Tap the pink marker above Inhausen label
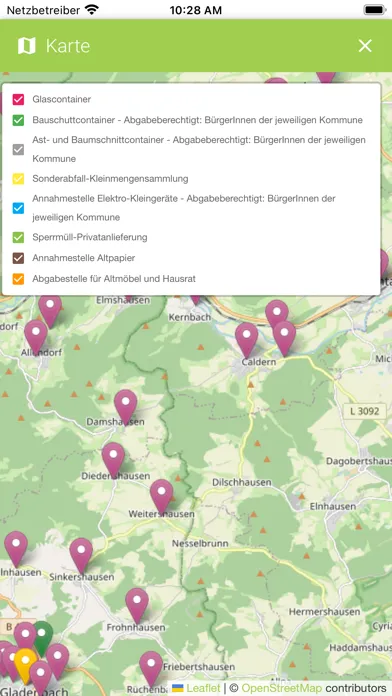Viewport: 392px width, 696px height. [x=16, y=548]
